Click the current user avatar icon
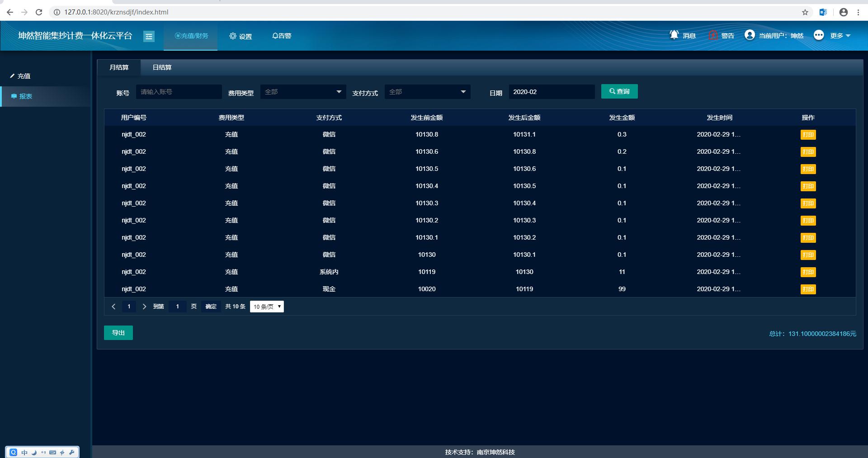 click(750, 35)
